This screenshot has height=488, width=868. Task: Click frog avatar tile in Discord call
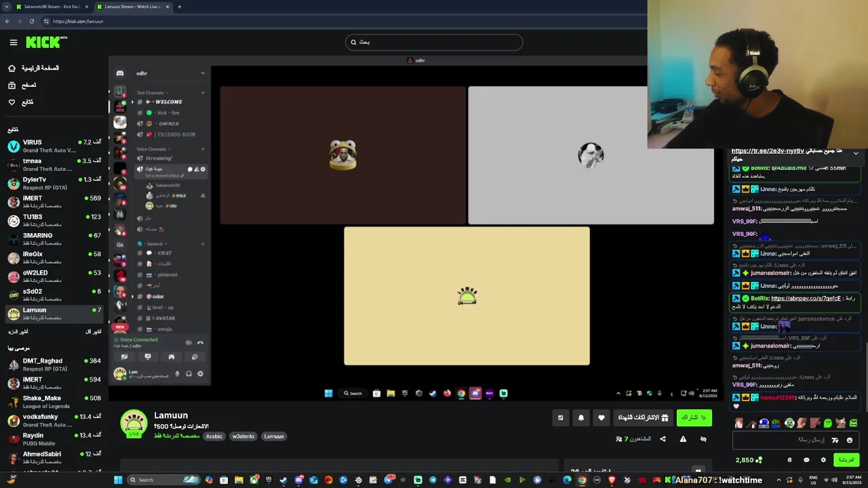coord(342,155)
